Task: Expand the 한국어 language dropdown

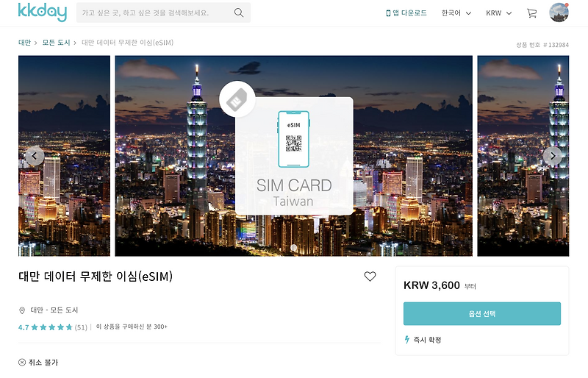Action: point(456,13)
